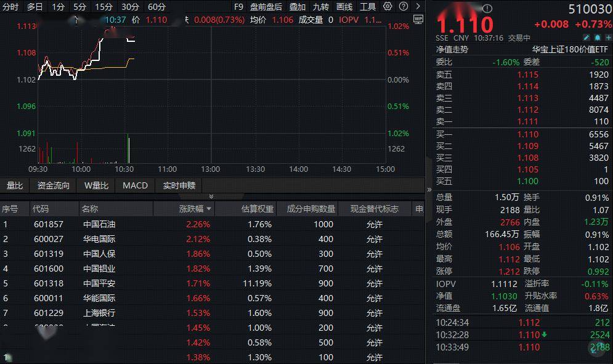Add the ETF to watchlist with plus icon
The height and width of the screenshot is (364, 613).
[607, 38]
